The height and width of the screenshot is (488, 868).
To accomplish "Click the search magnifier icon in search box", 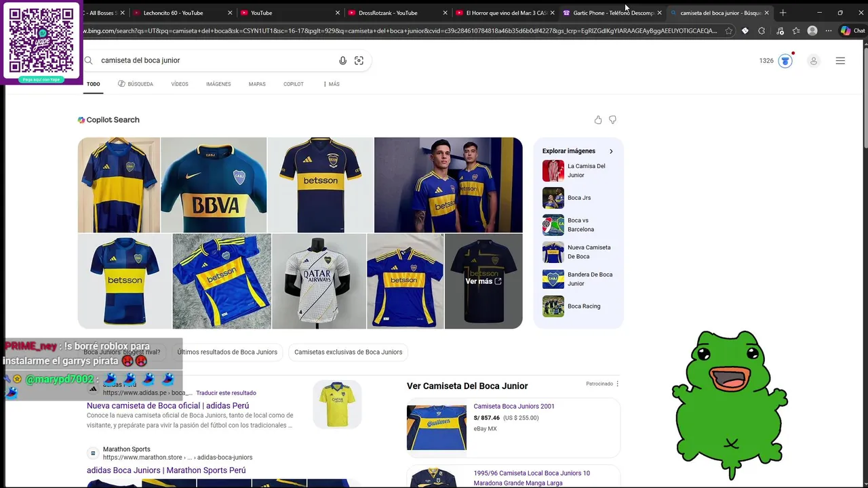I will [88, 60].
